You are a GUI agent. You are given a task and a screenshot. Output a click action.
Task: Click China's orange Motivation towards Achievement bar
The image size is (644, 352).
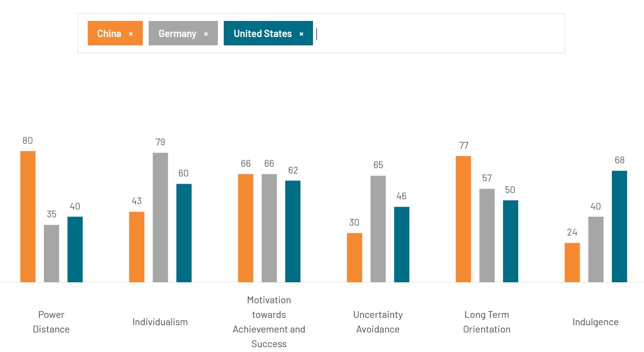point(245,224)
